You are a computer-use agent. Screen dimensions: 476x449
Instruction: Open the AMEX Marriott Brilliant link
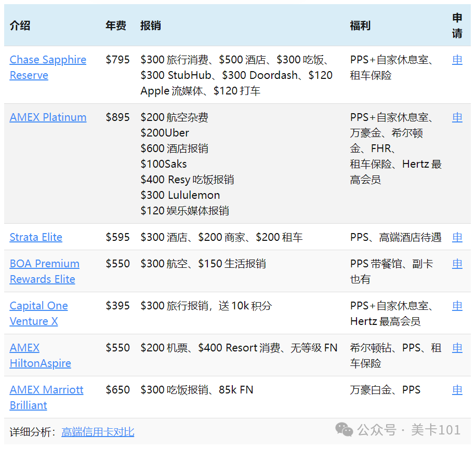pyautogui.click(x=46, y=397)
